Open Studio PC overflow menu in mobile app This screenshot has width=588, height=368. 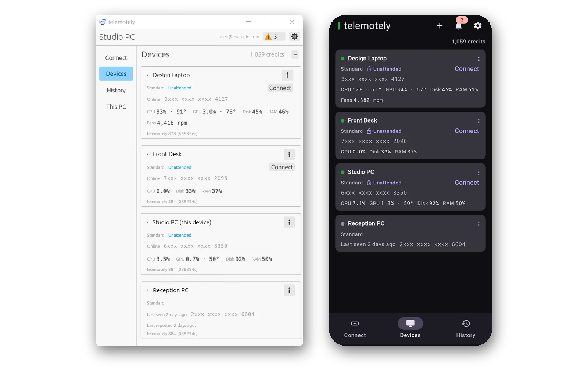click(x=478, y=173)
